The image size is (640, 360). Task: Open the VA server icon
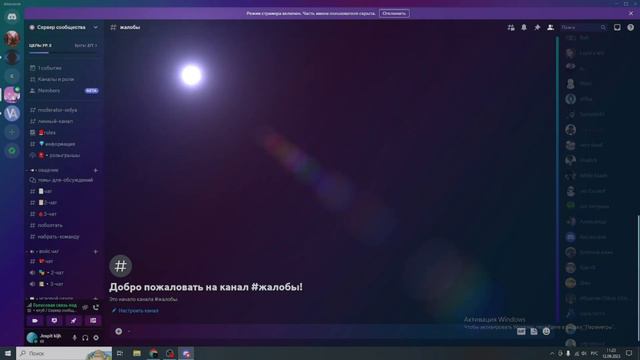tap(12, 113)
